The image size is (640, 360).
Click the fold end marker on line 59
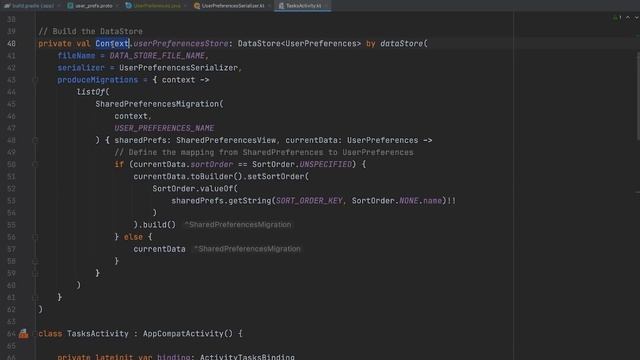35,273
